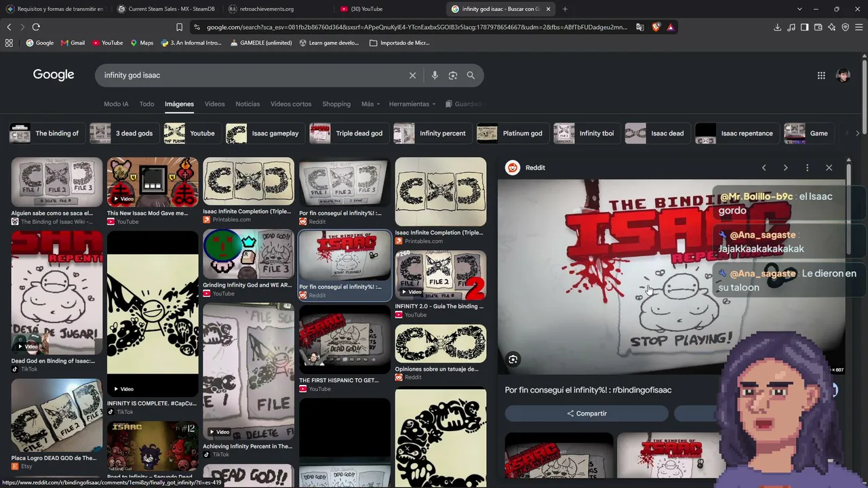Open the Brave Wallet icon
Screen dimensions: 868x488
(x=818, y=27)
